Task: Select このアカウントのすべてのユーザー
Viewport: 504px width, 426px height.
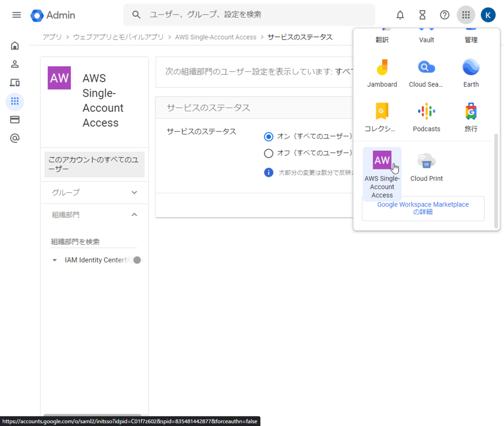Action: click(94, 164)
